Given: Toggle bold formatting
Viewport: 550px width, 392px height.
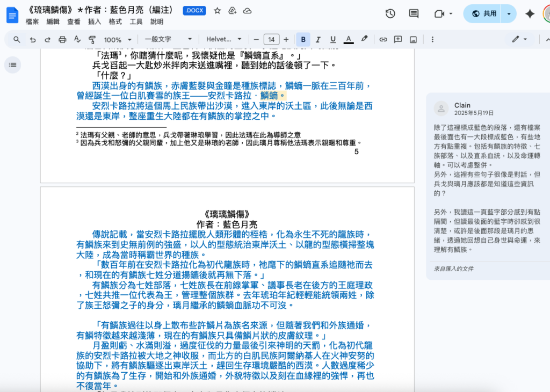Looking at the screenshot, I should 303,40.
